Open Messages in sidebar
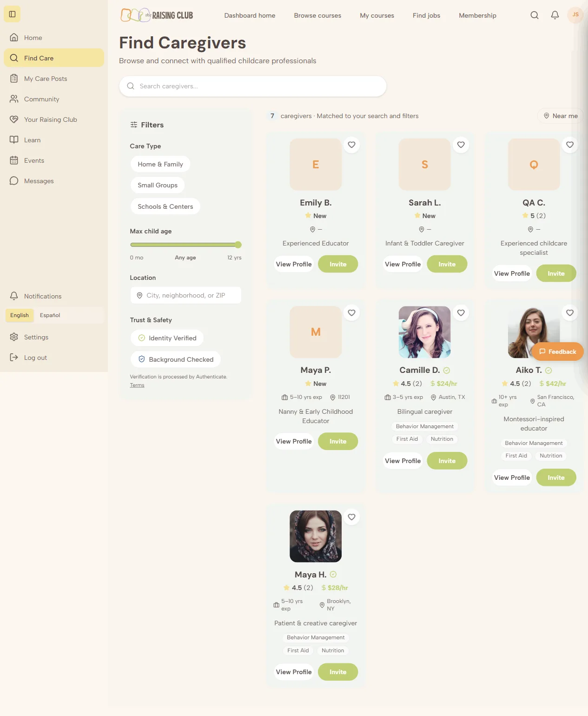Image resolution: width=588 pixels, height=716 pixels. pos(54,181)
